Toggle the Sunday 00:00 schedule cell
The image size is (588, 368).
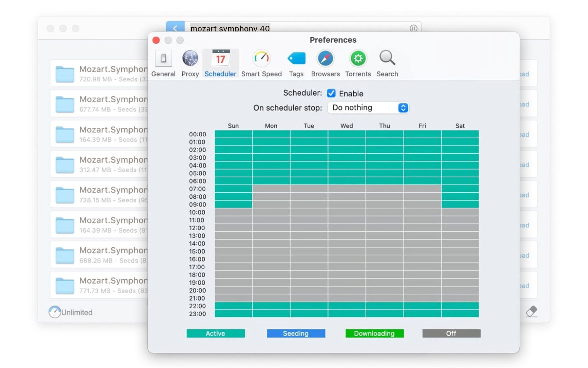click(233, 134)
